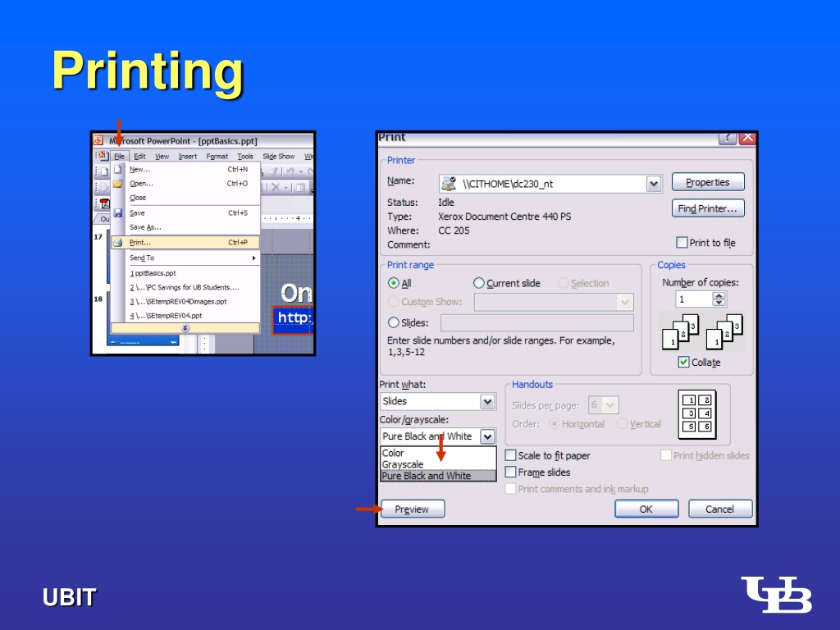Open recent file PC Savings for UB Students
Screen dimensions: 840x630
coord(185,288)
